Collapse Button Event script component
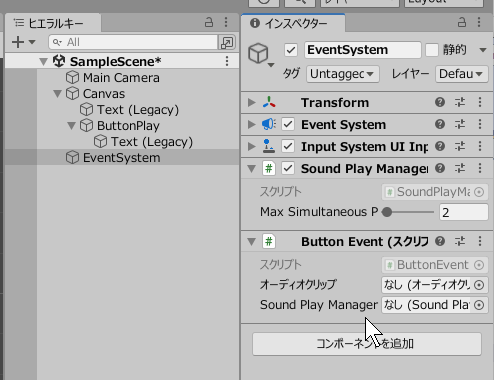494x380 pixels. [x=252, y=241]
